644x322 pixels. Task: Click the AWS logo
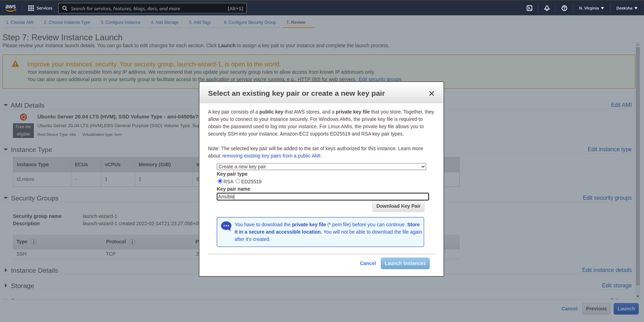[11, 8]
